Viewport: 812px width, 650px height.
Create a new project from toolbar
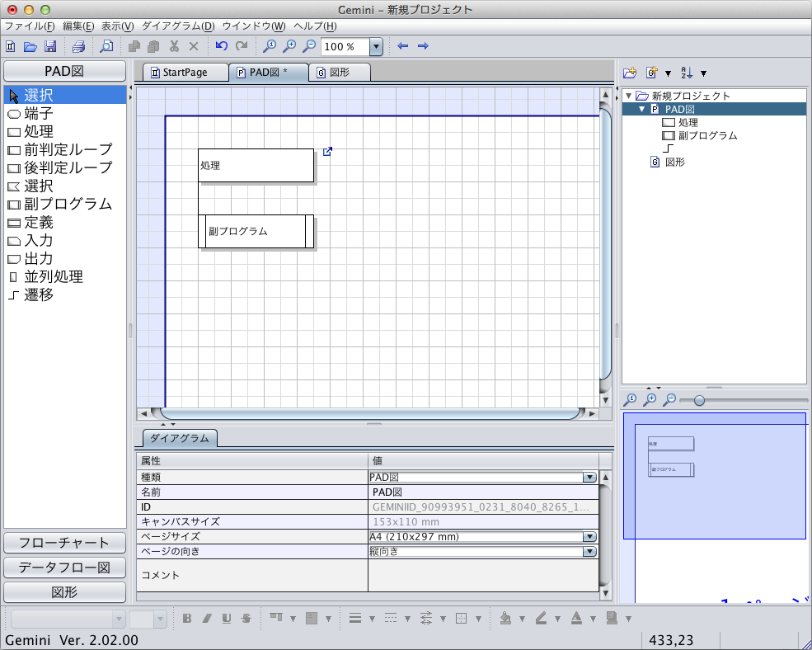pyautogui.click(x=11, y=47)
